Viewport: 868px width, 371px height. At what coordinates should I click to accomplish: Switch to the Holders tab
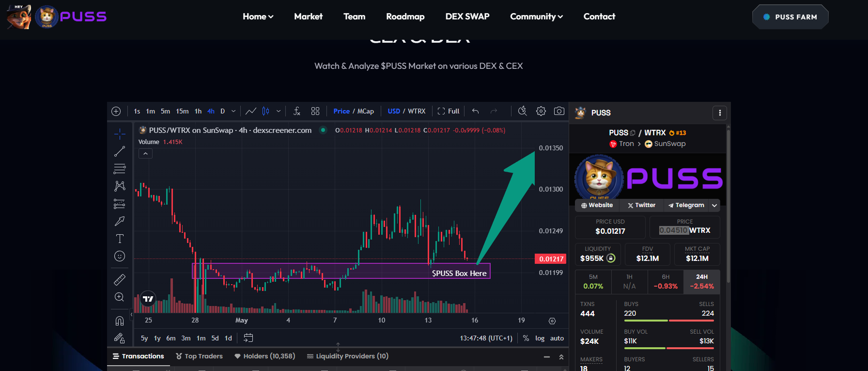coord(264,356)
